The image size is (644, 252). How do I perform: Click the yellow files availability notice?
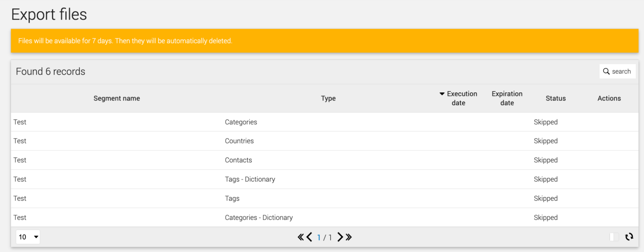pyautogui.click(x=325, y=41)
